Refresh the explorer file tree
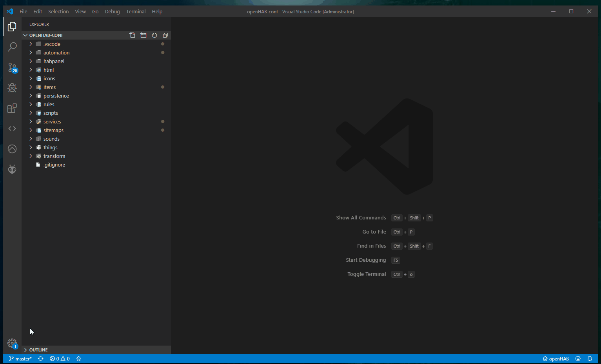Screen dimensions: 601x364 click(154, 35)
